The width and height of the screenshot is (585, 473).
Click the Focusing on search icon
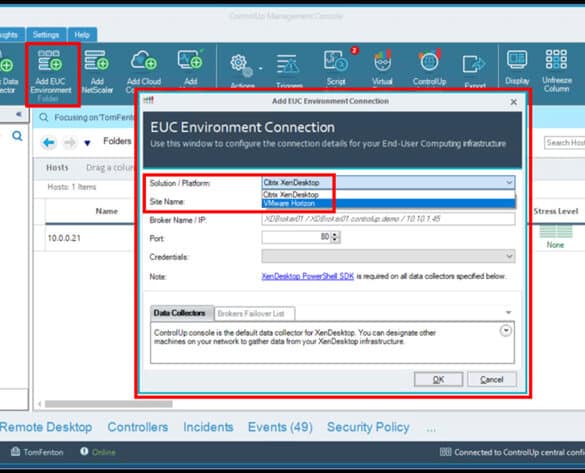pos(44,117)
